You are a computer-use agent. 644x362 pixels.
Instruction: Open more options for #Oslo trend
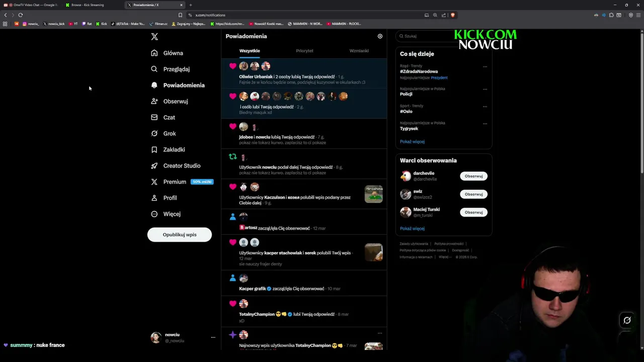pyautogui.click(x=485, y=107)
